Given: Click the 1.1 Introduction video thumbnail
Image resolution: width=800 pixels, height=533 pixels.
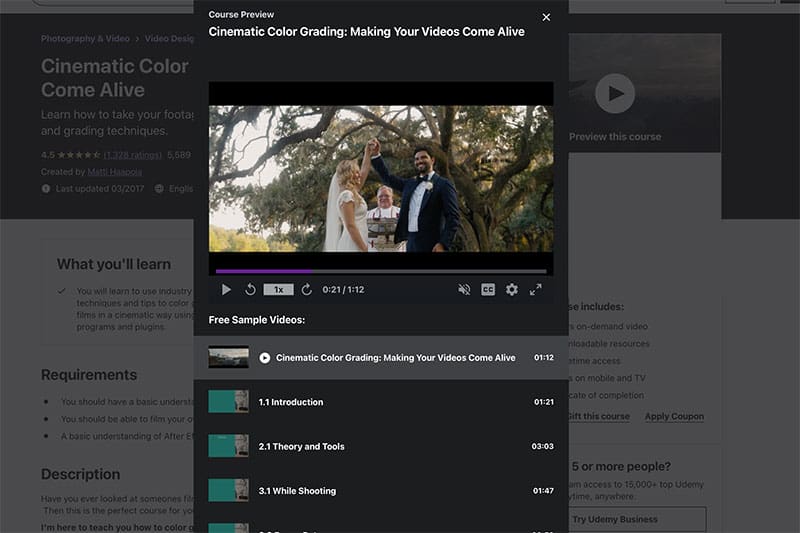Looking at the screenshot, I should click(x=228, y=402).
